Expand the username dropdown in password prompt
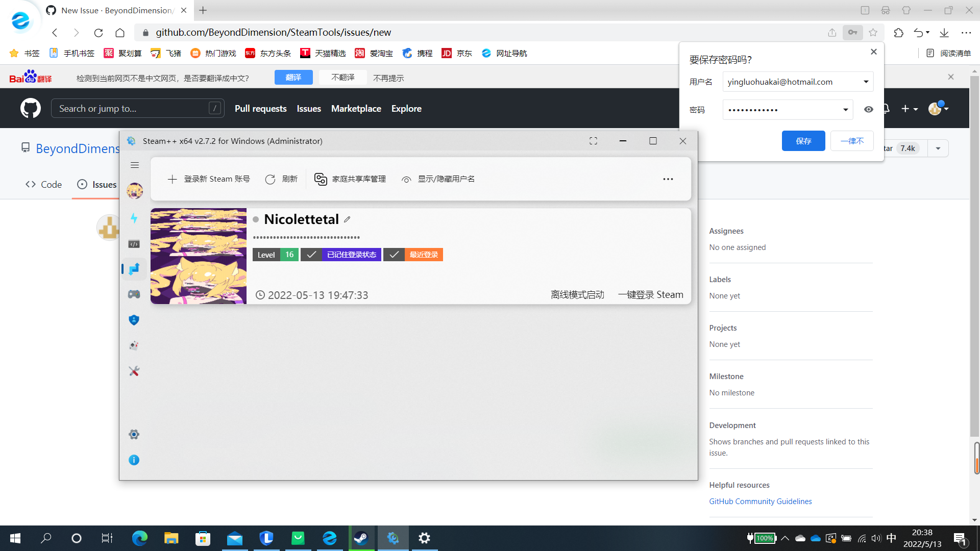This screenshot has height=551, width=980. click(866, 82)
